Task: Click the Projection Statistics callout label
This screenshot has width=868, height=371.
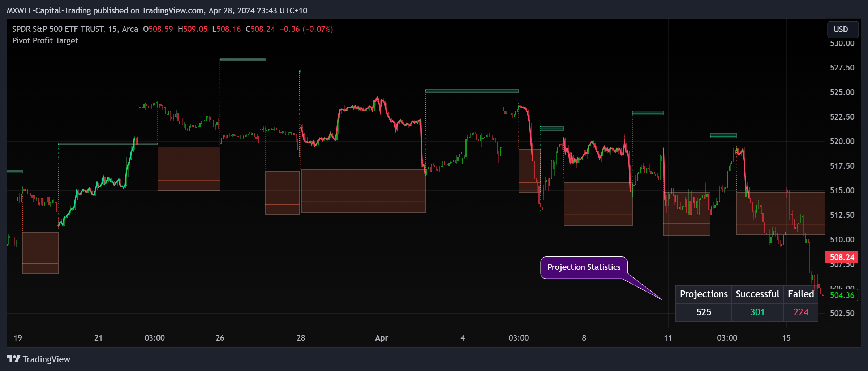Action: click(x=584, y=267)
